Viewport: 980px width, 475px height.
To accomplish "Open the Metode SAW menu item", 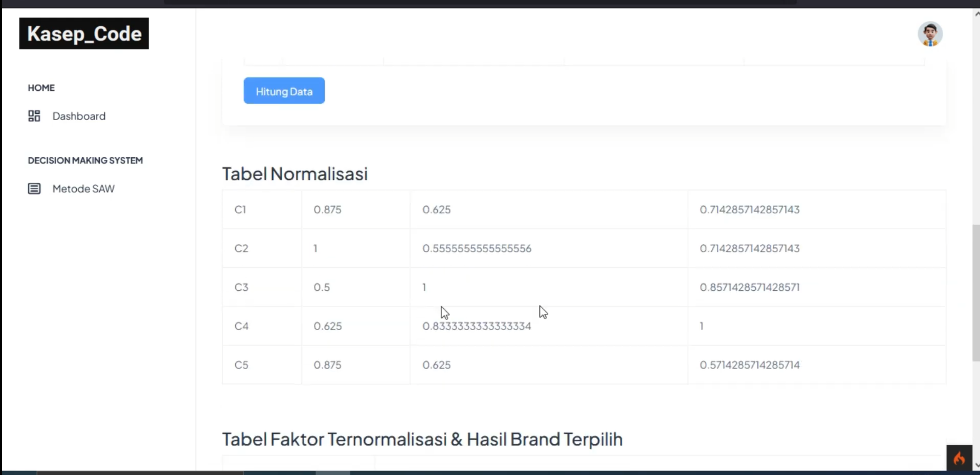I will 71,188.
